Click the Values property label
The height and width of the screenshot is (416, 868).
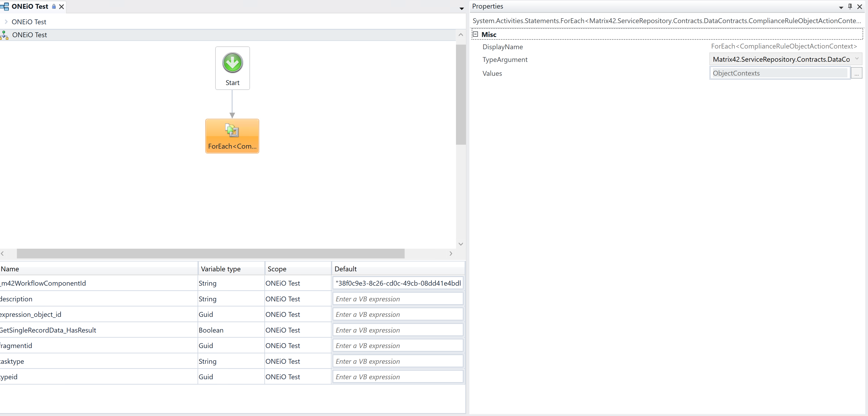[x=492, y=73]
